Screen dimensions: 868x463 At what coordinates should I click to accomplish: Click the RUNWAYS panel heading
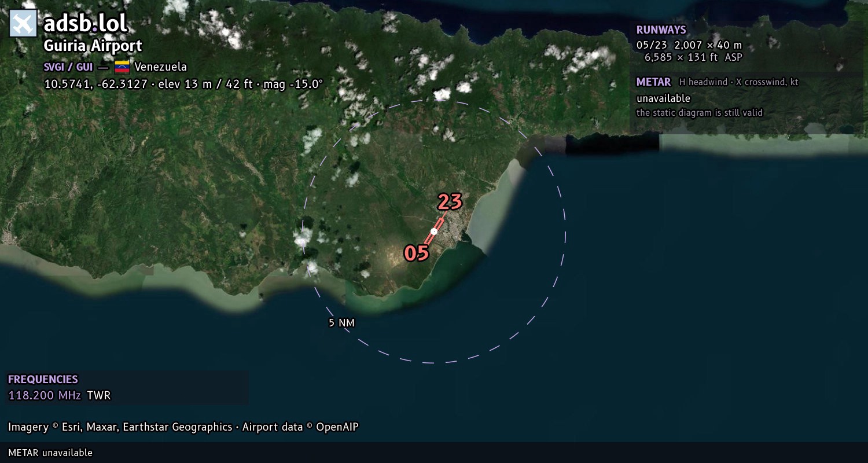point(661,30)
